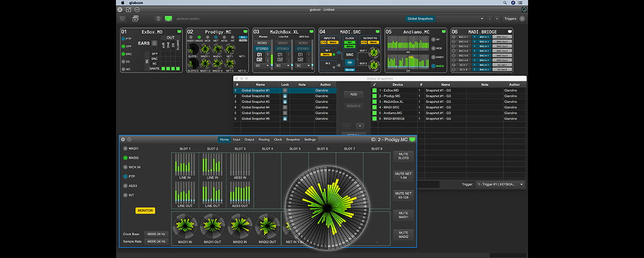644x258 pixels.
Task: Click the Clock Base 48000.24 Hz field
Action: (x=156, y=234)
